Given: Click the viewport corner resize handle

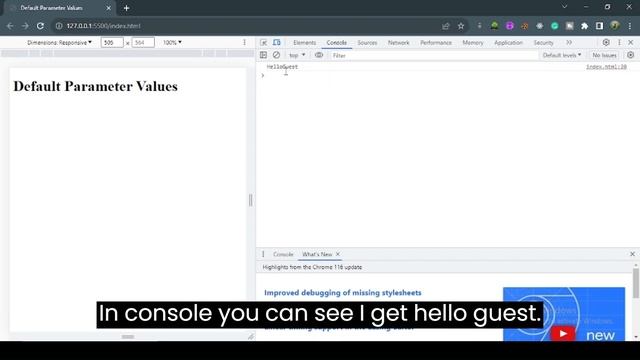Looking at the screenshot, I should (251, 336).
